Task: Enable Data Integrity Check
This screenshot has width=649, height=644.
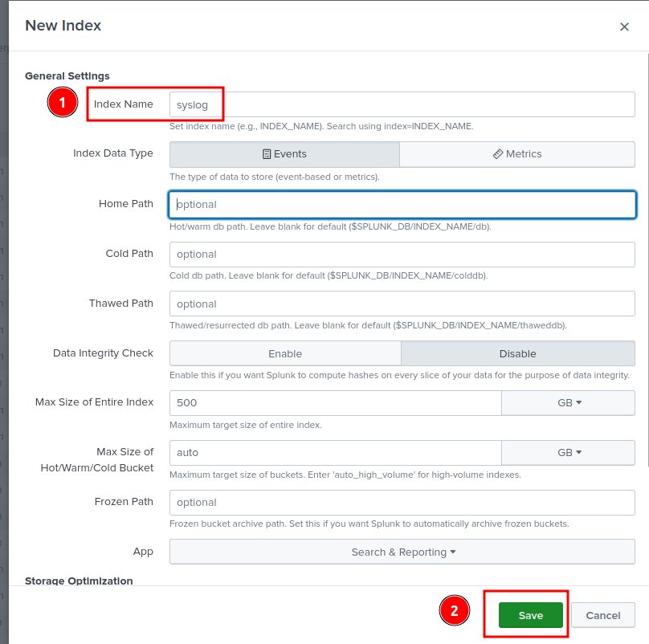Action: pyautogui.click(x=285, y=353)
